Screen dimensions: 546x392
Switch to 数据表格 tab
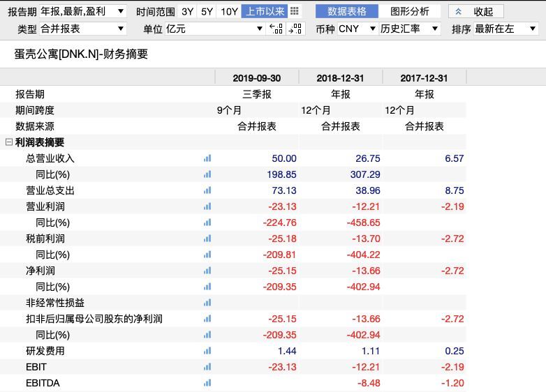(347, 11)
